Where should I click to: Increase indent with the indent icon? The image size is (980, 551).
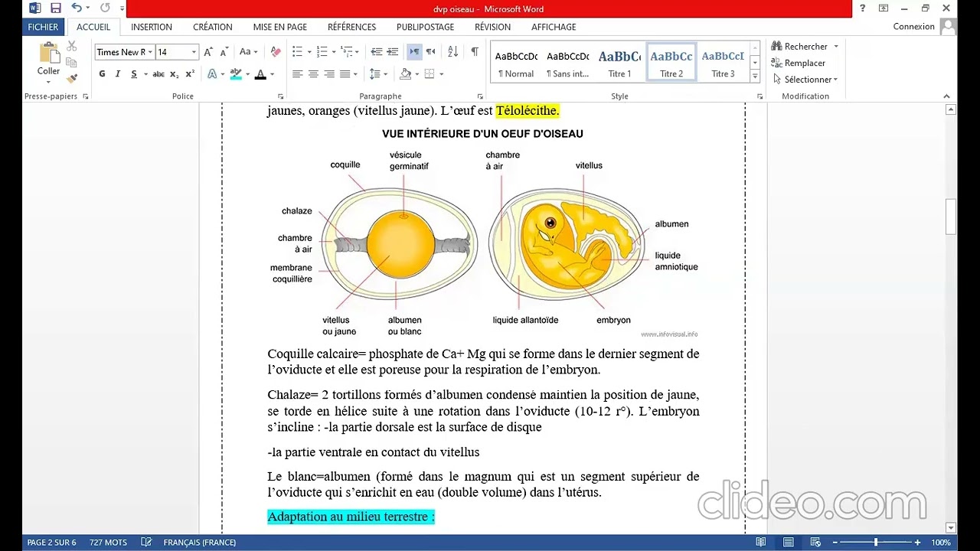point(394,52)
